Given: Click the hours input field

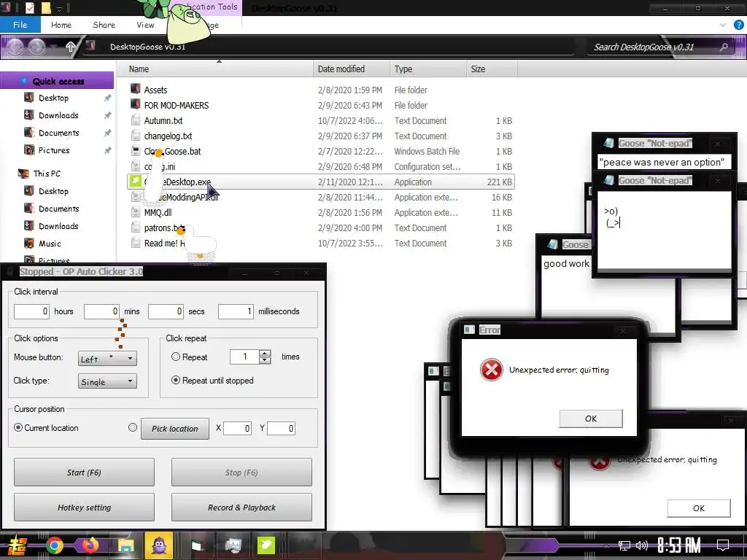Looking at the screenshot, I should click(31, 311).
